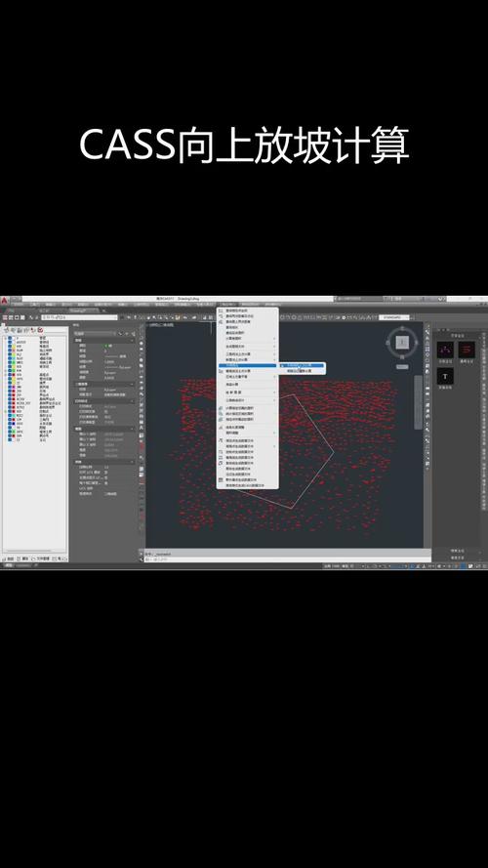
Task: Open the AutoCAD application logo menu
Action: pyautogui.click(x=4, y=300)
